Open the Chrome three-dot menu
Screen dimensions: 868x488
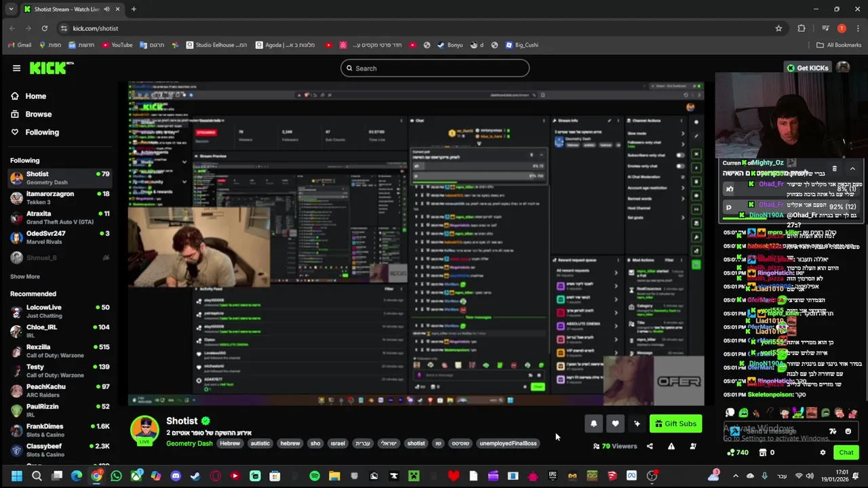tap(859, 28)
